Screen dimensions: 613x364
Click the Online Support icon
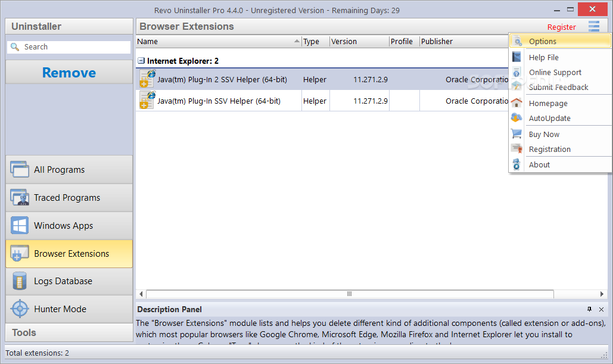[x=516, y=72]
